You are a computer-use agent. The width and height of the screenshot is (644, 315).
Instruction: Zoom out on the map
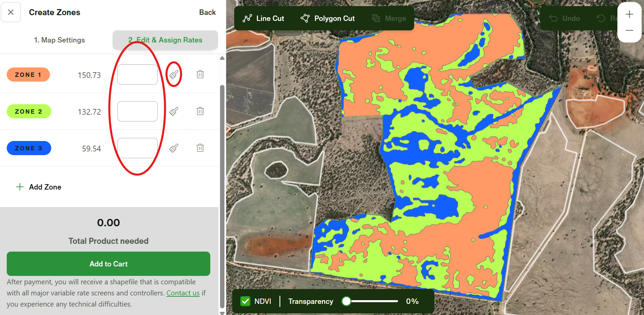[629, 30]
